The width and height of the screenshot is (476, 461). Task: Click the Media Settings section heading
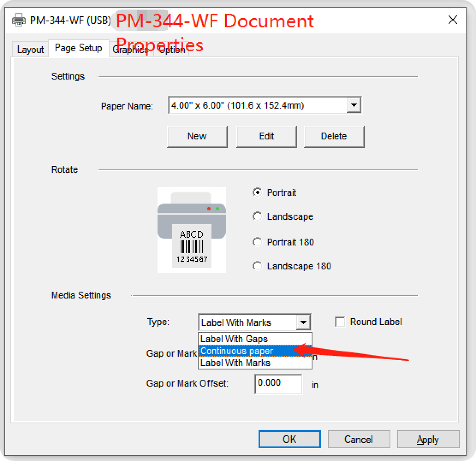tap(81, 295)
